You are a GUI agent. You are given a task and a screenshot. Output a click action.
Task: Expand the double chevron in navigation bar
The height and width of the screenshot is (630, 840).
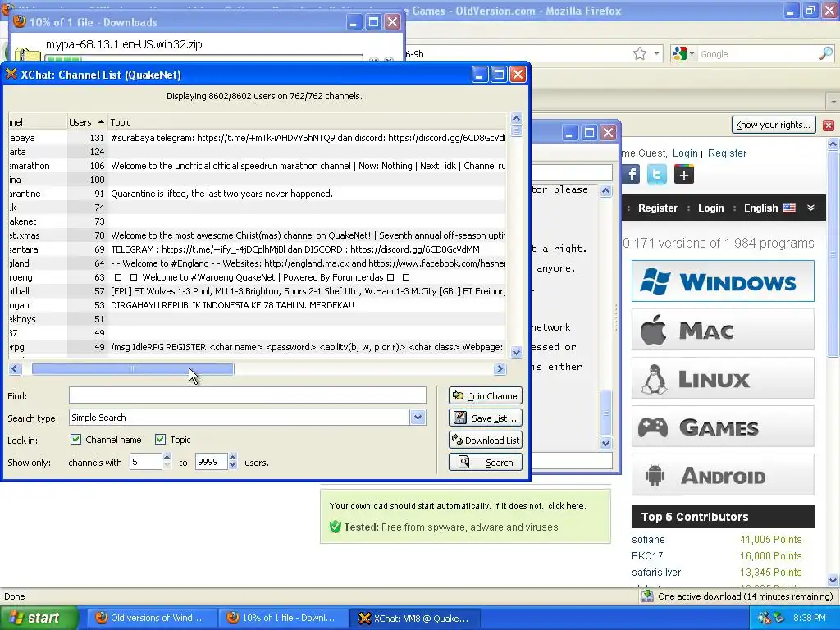811,208
